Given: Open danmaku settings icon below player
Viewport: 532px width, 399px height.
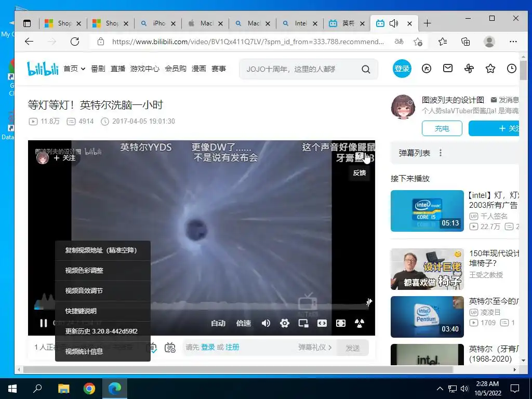Looking at the screenshot, I should click(x=170, y=348).
